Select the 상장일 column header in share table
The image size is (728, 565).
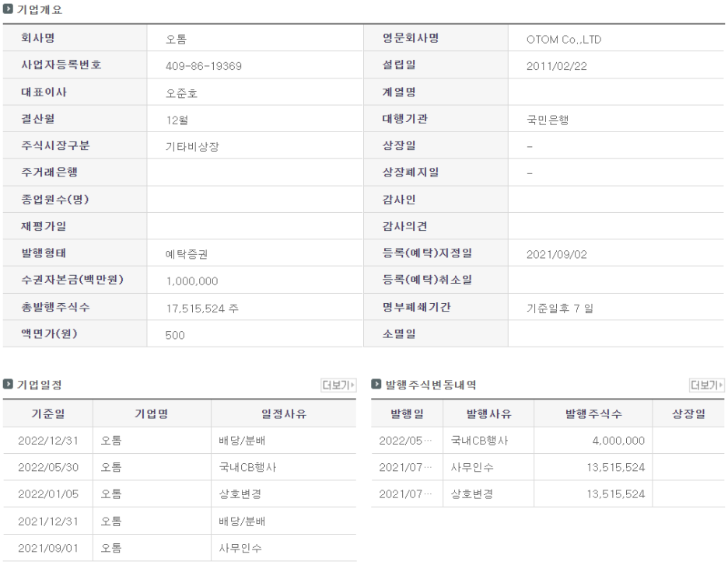(688, 413)
